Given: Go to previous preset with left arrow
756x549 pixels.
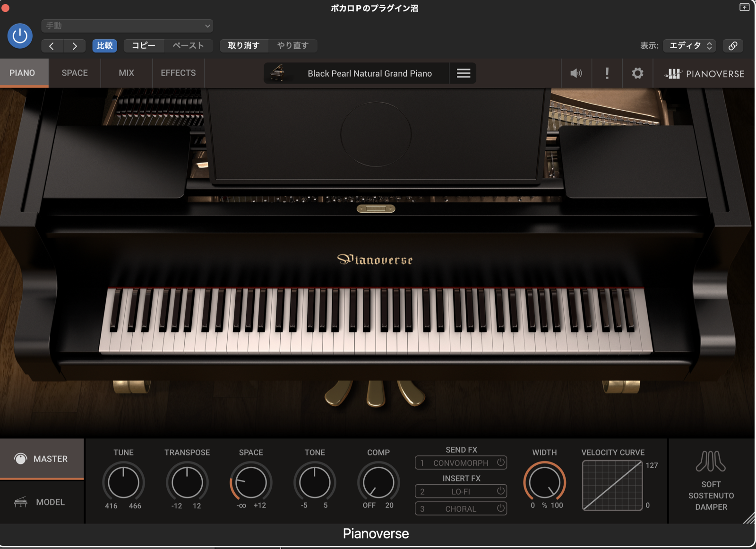Looking at the screenshot, I should pyautogui.click(x=52, y=46).
